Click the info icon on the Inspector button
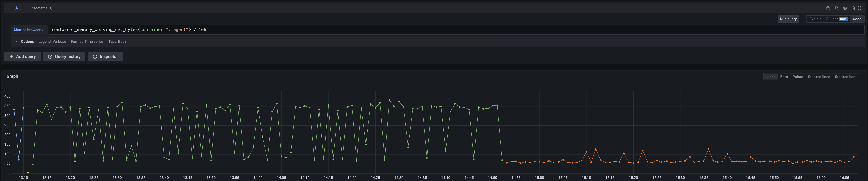 point(95,56)
